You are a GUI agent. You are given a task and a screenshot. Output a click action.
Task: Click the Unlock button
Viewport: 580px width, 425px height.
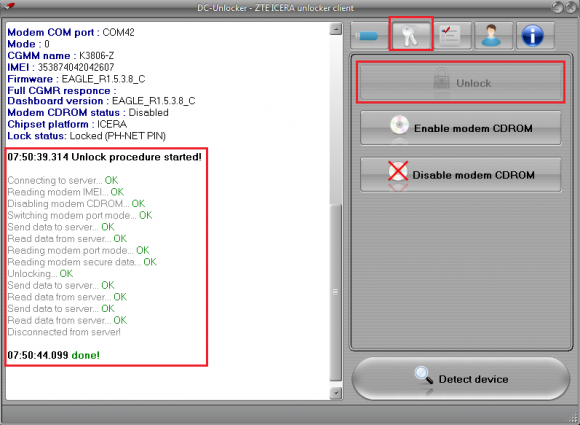point(461,82)
